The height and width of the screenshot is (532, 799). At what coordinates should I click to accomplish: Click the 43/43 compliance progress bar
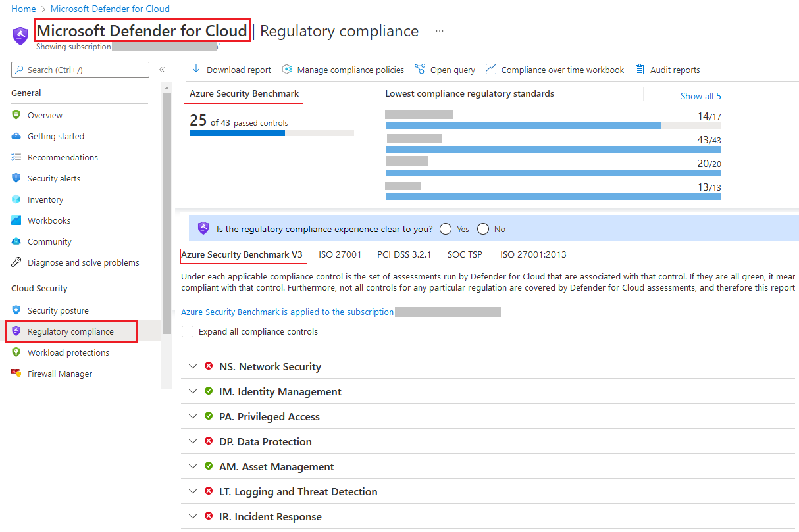coord(554,149)
